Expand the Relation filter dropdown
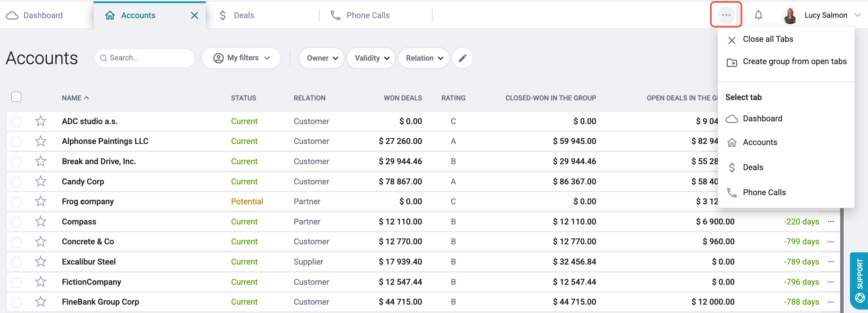 (424, 58)
